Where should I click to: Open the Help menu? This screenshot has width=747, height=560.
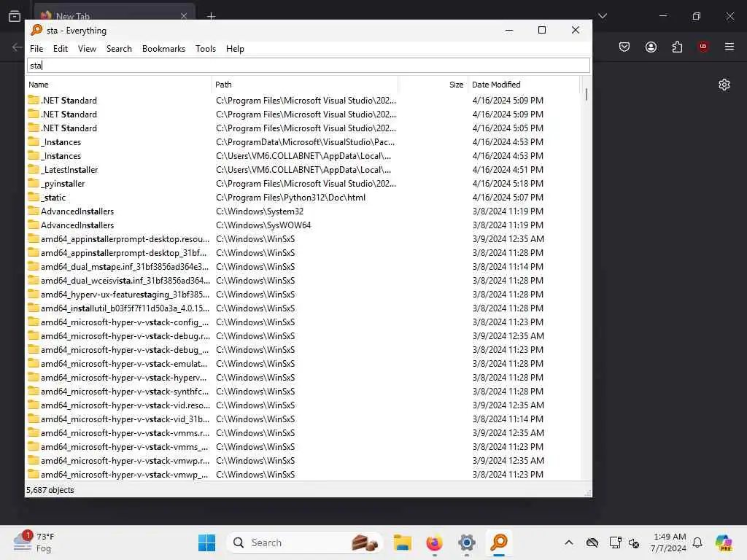[235, 49]
